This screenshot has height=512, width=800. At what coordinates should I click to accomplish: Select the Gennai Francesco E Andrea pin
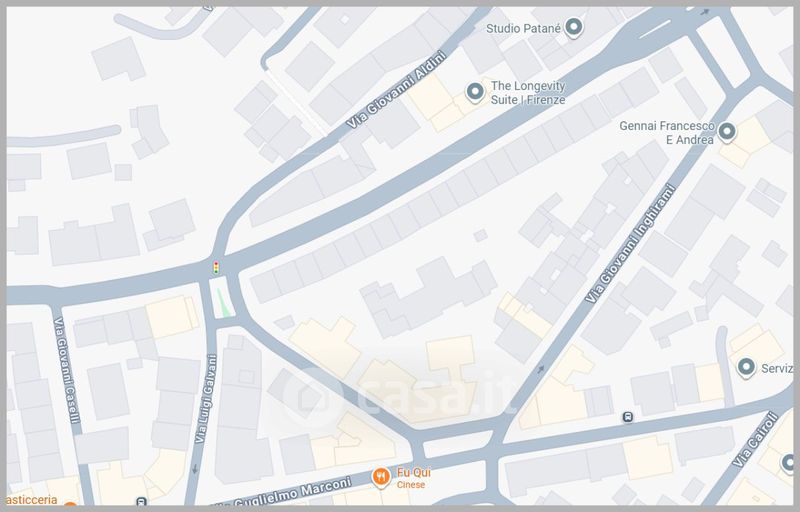point(727,132)
